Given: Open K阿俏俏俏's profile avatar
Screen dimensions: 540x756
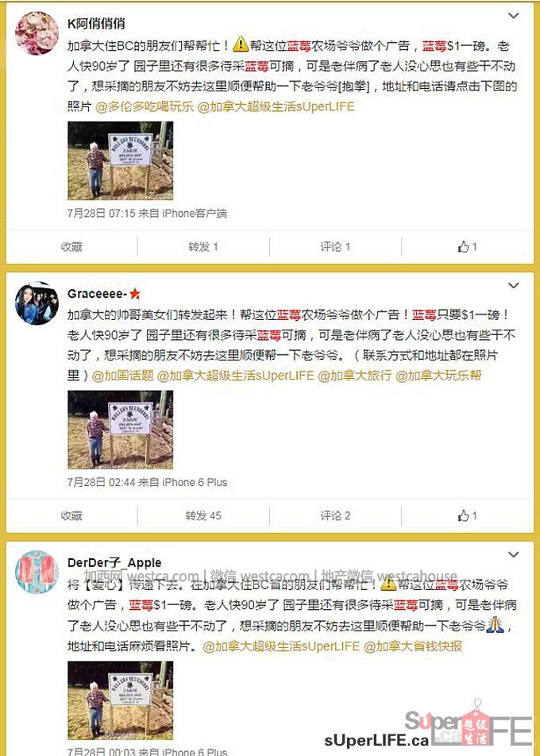Looking at the screenshot, I should click(37, 33).
